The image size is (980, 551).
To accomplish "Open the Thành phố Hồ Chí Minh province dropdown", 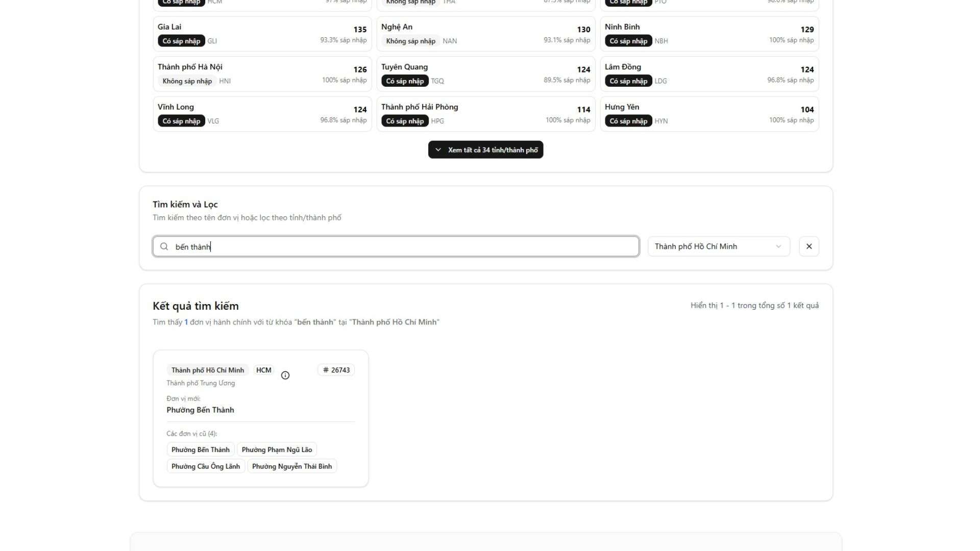I will pyautogui.click(x=718, y=246).
